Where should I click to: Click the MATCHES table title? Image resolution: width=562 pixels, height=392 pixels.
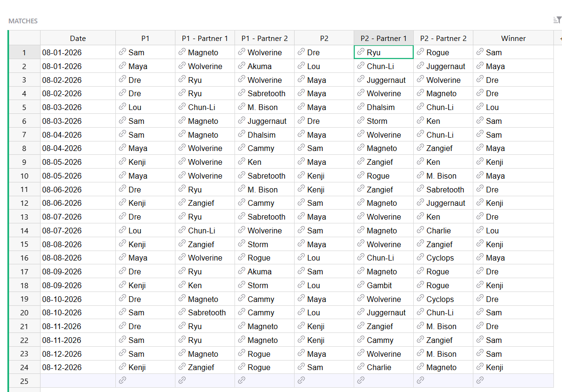[x=23, y=21]
